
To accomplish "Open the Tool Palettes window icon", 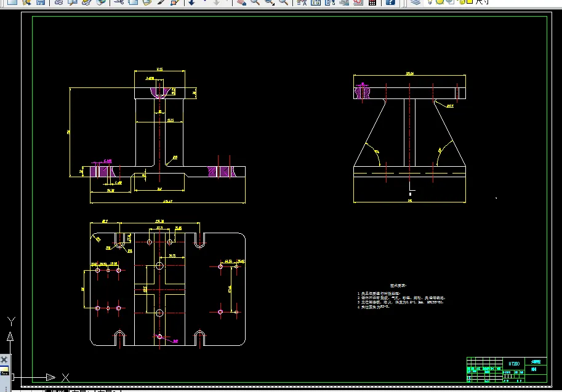I will tap(330, 2).
